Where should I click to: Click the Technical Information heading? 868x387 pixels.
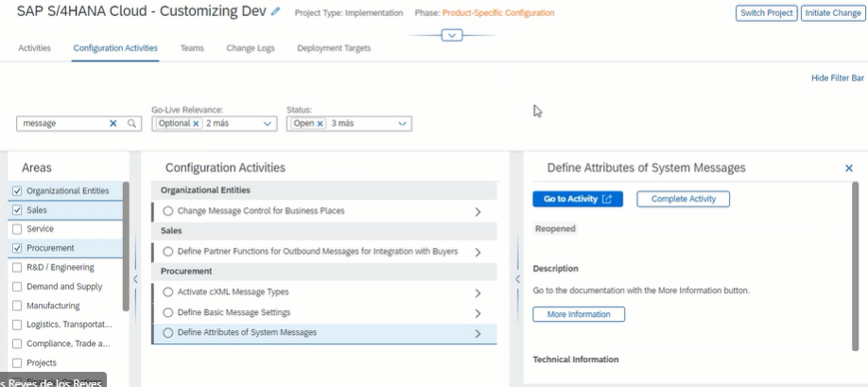point(576,360)
